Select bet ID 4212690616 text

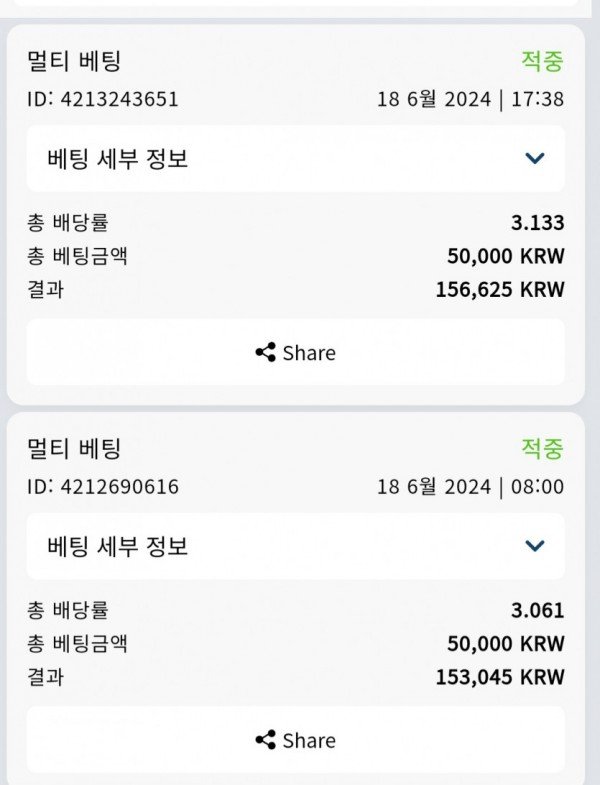click(103, 487)
